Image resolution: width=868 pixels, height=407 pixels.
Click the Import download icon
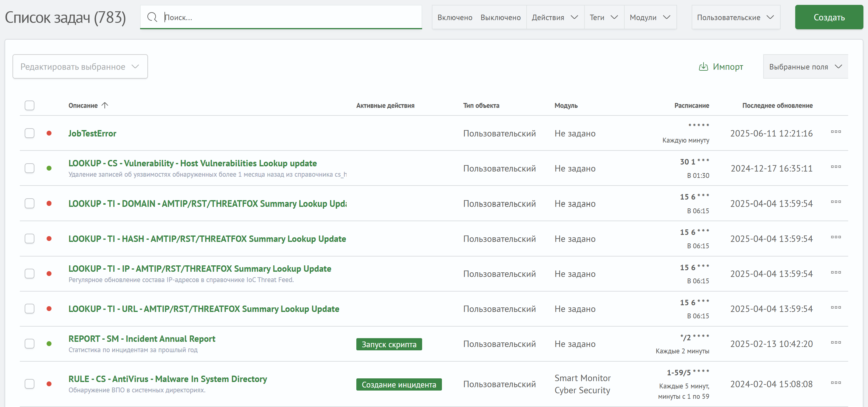(703, 67)
